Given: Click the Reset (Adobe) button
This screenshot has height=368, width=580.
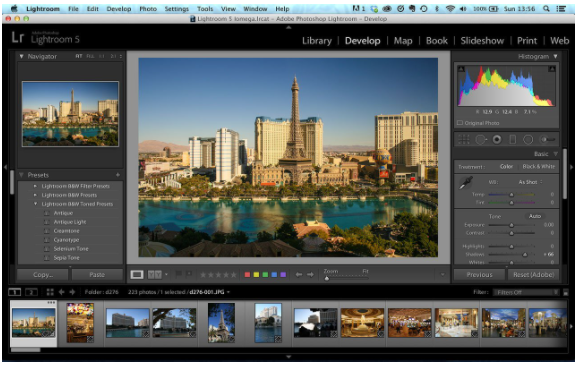Looking at the screenshot, I should pyautogui.click(x=533, y=275).
